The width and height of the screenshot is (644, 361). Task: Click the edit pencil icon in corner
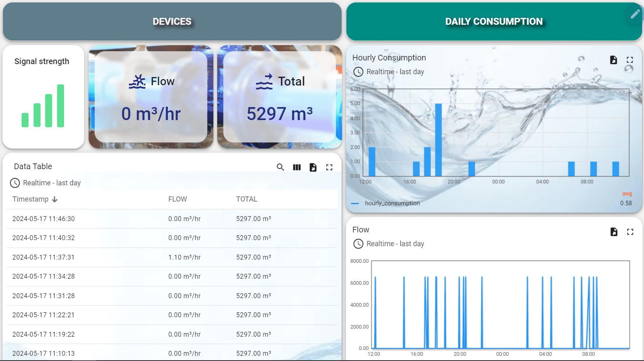635,14
